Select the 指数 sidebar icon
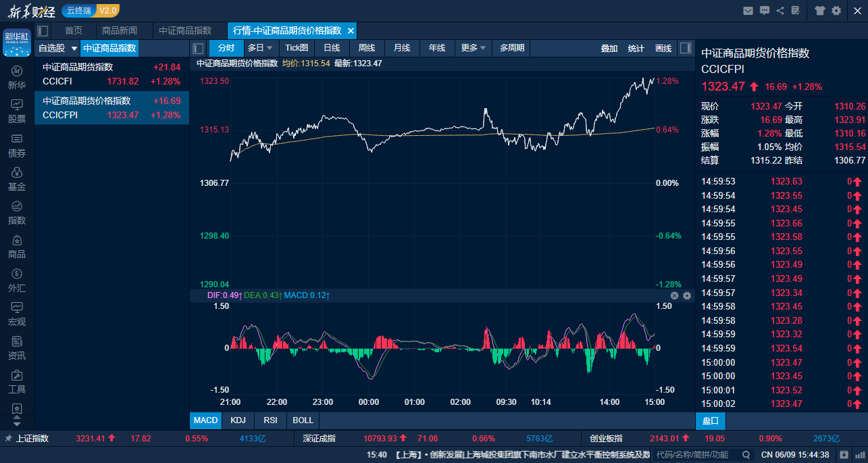 point(16,212)
